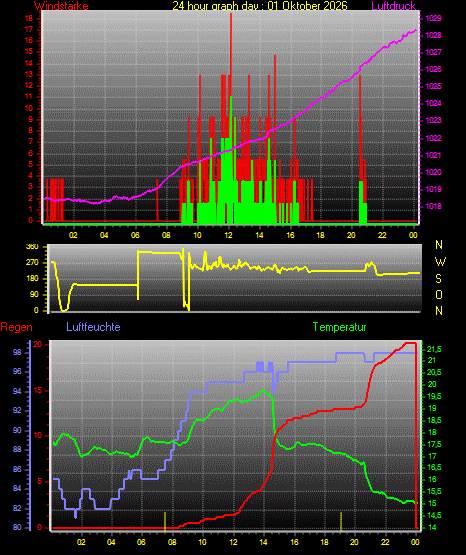Screen dimensions: 466x555
Task: Click hour 02 label under wind chart
Action: [73, 235]
